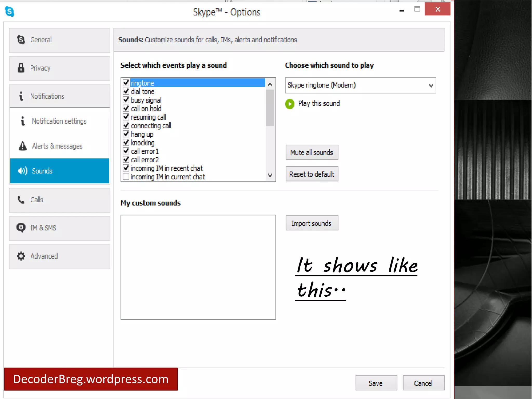Screen dimensions: 532x399
Task: Close the Skype Options window
Action: tap(438, 9)
